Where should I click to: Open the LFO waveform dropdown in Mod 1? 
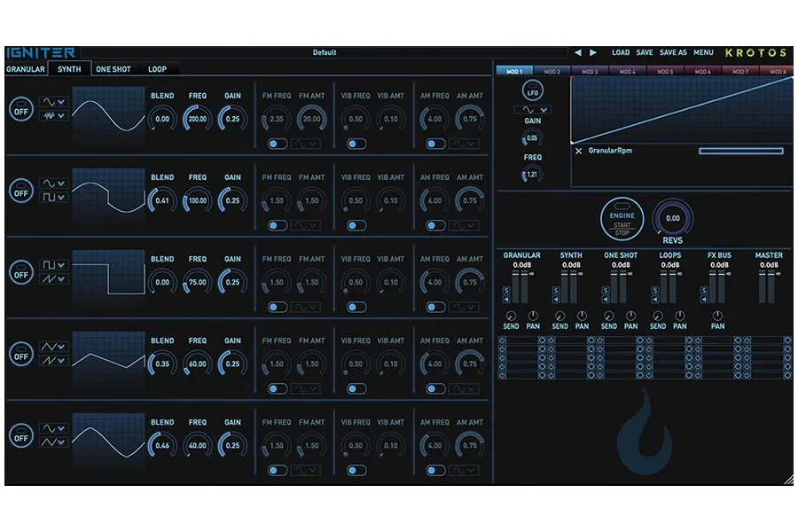[533, 110]
